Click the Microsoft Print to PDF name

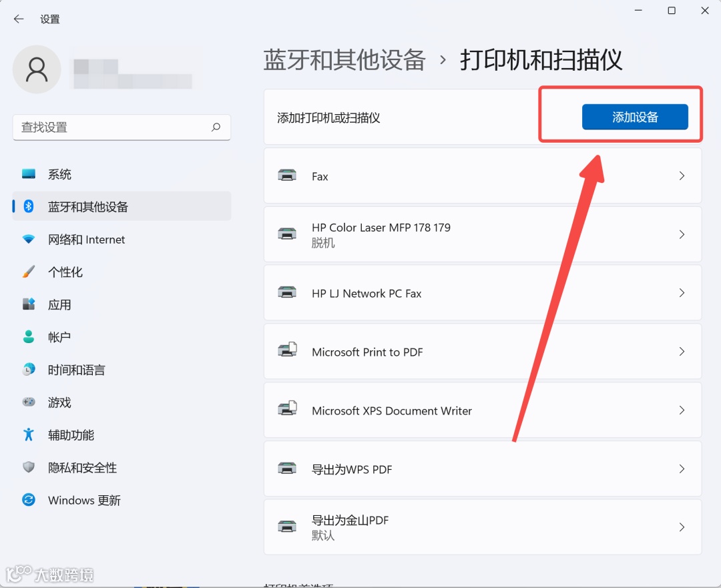(367, 352)
